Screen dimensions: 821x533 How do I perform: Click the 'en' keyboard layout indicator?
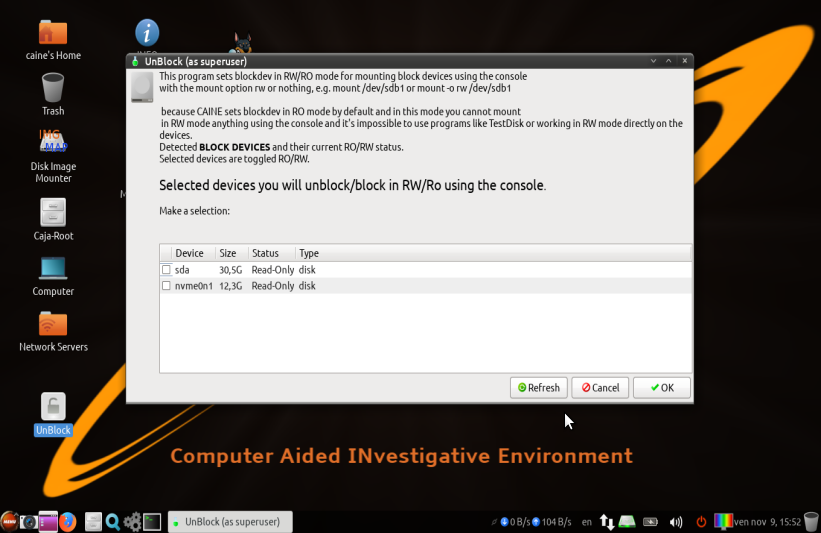point(587,522)
